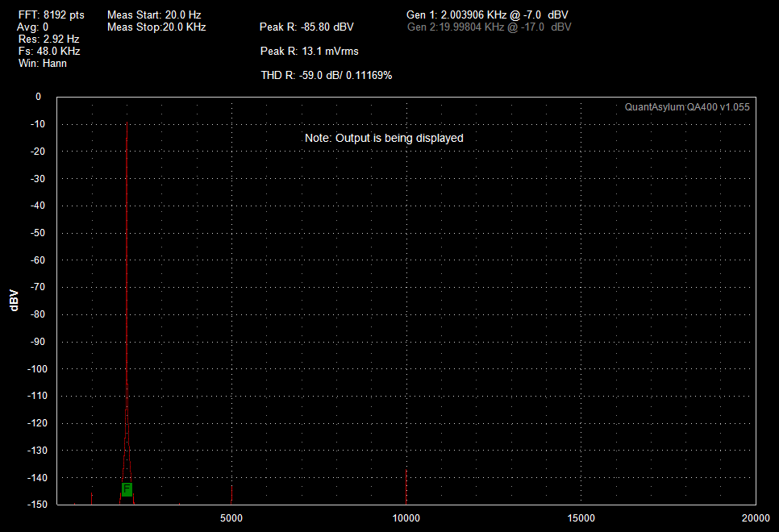Click the 10000 Hz x-axis label
Screen dimensions: 779x532
(406, 518)
